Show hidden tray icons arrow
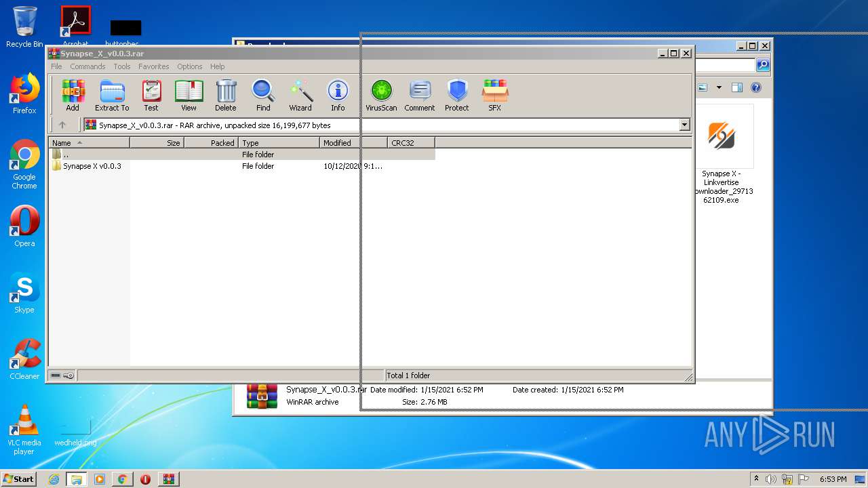868x488 pixels. click(x=756, y=479)
